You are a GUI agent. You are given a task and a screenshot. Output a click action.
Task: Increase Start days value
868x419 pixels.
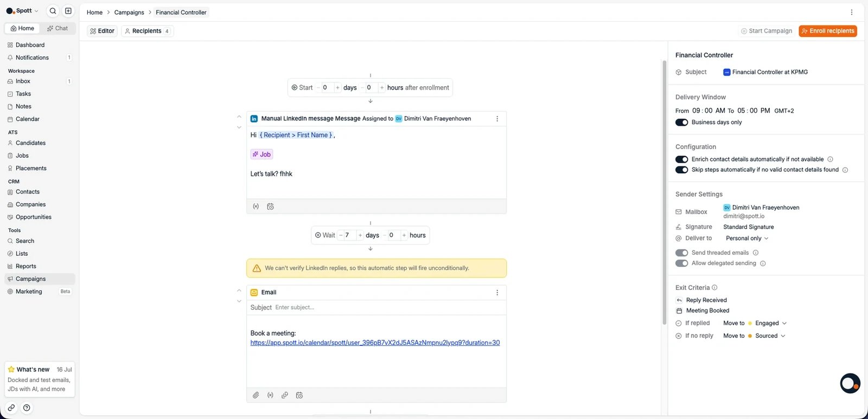[x=337, y=88]
